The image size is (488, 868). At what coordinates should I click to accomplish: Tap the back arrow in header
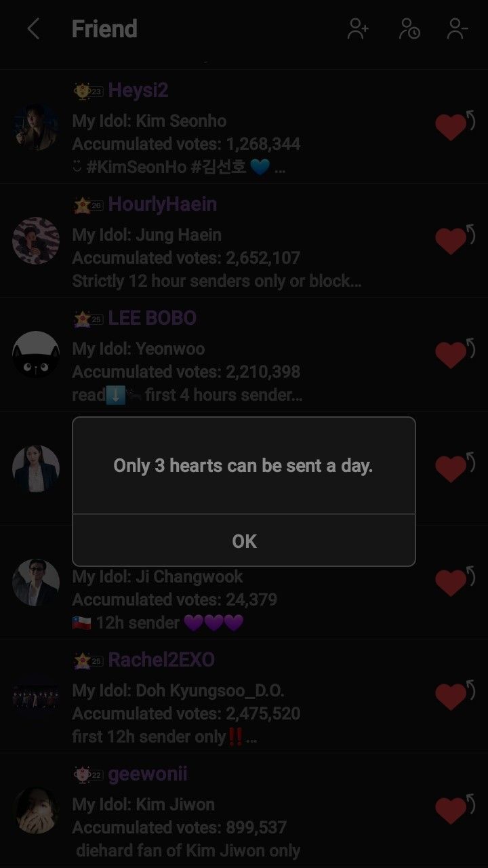[x=33, y=29]
